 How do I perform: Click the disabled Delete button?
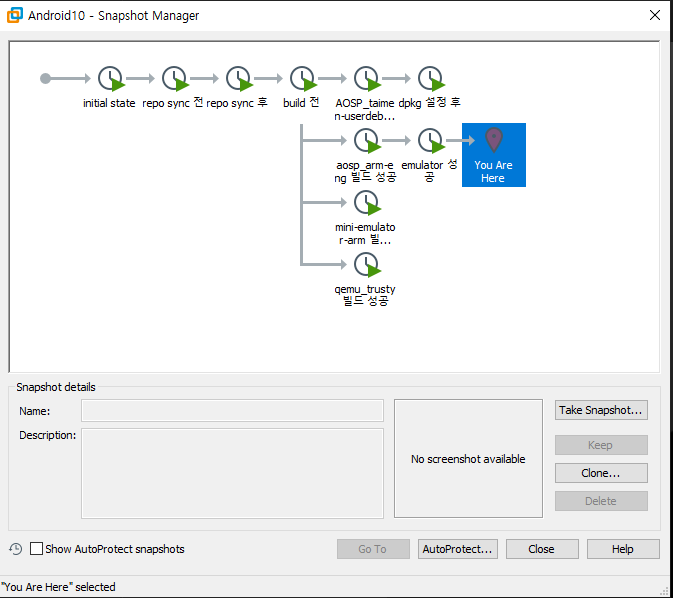click(601, 501)
